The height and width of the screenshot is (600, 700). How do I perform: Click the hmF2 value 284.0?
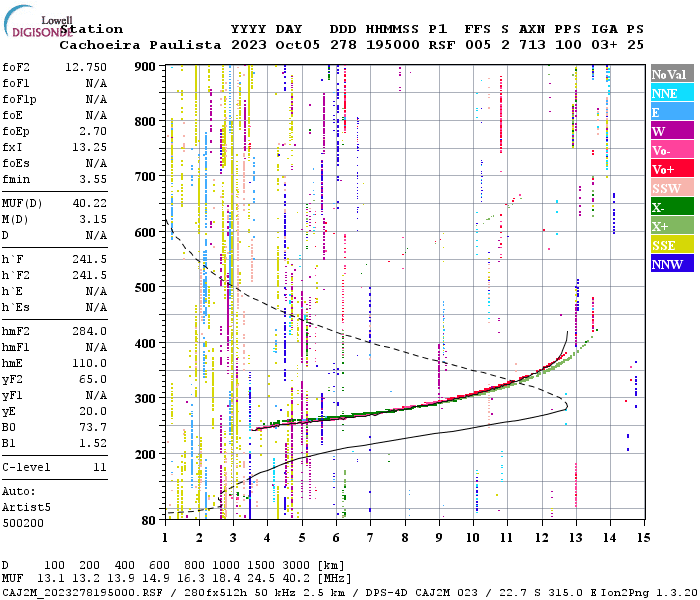(x=89, y=331)
